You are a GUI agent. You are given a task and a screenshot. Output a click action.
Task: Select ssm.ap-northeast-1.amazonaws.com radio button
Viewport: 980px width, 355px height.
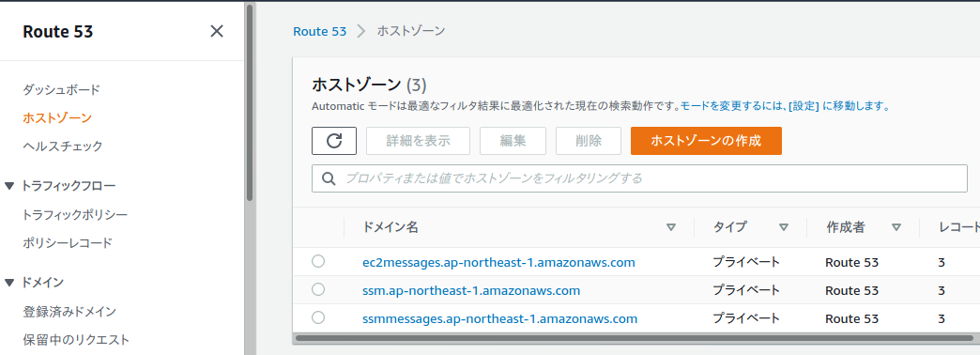click(x=318, y=289)
